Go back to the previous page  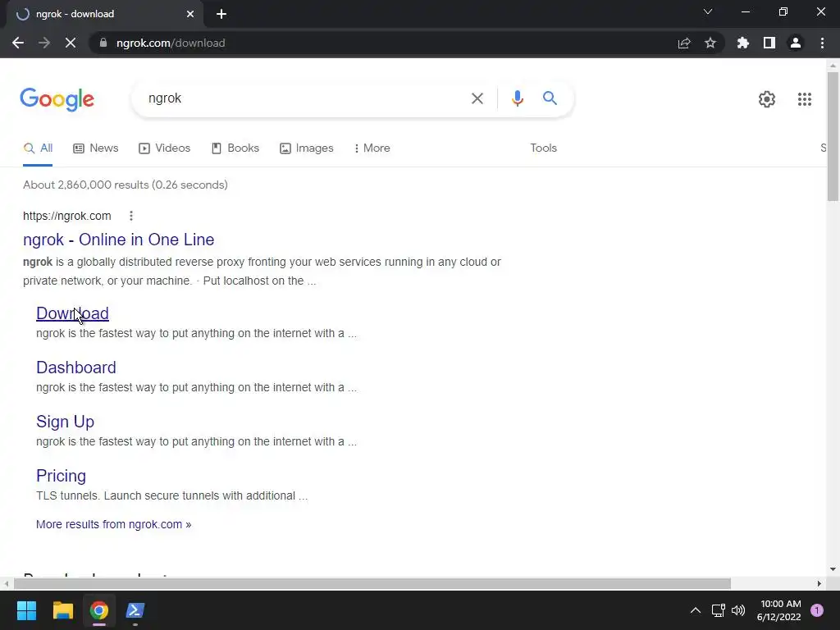coord(18,43)
